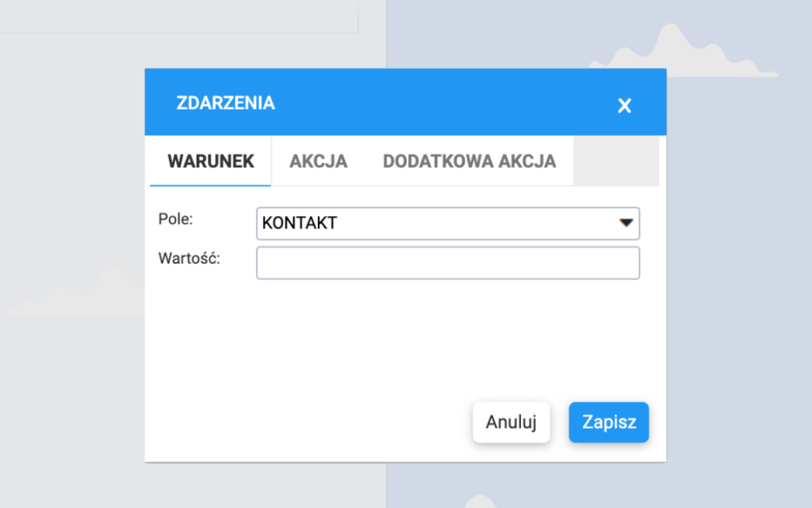Open the Pole combo box showing KONTAKT

436,223
